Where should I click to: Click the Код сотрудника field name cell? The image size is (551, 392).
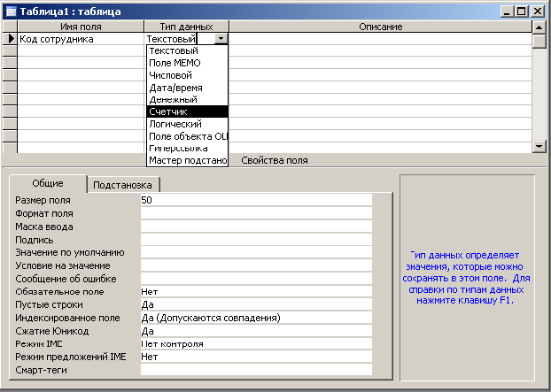click(81, 39)
